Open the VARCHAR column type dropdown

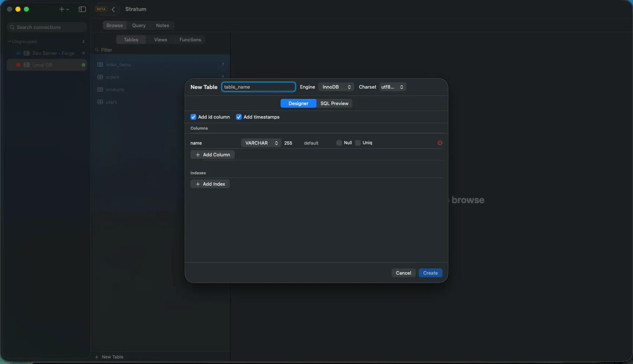pyautogui.click(x=261, y=143)
